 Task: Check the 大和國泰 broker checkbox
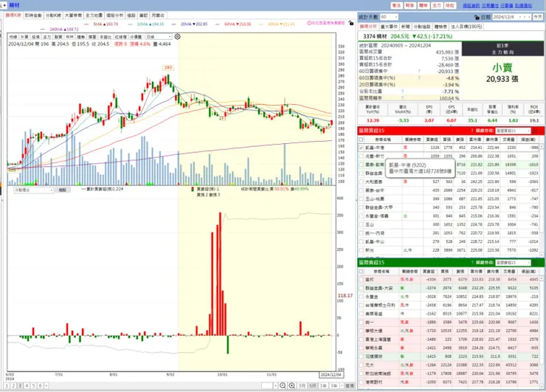[x=361, y=182]
